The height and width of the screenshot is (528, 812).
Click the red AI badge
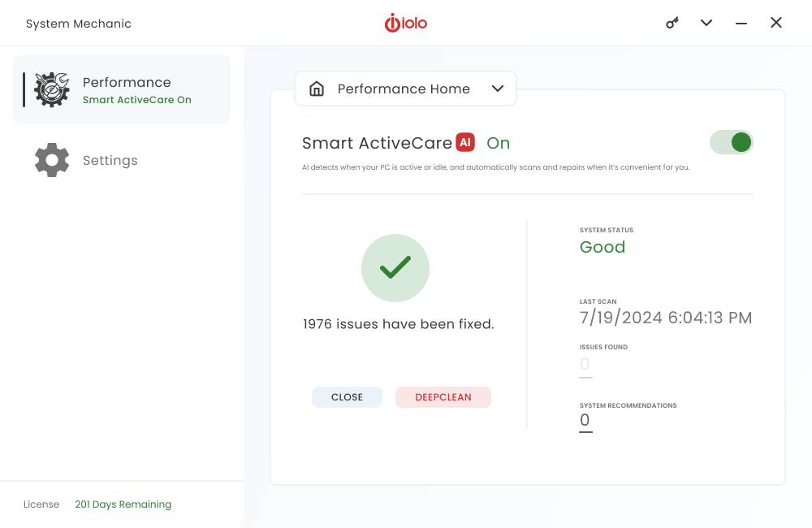(465, 142)
